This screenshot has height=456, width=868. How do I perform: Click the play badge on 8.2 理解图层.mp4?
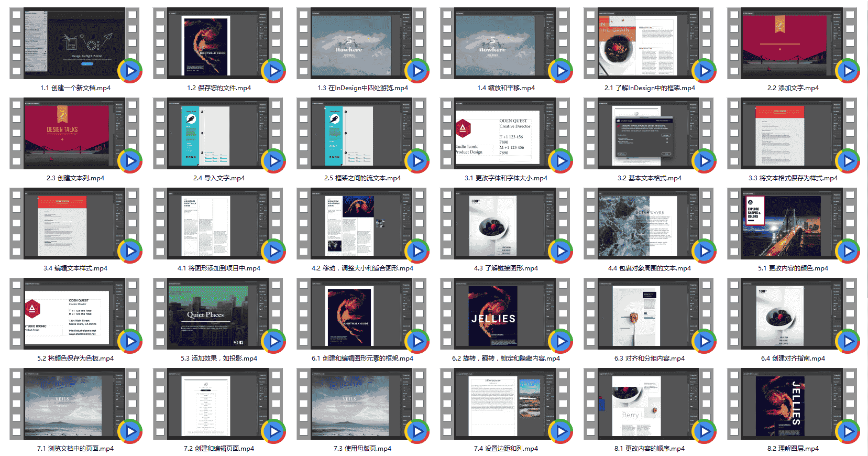coord(848,431)
